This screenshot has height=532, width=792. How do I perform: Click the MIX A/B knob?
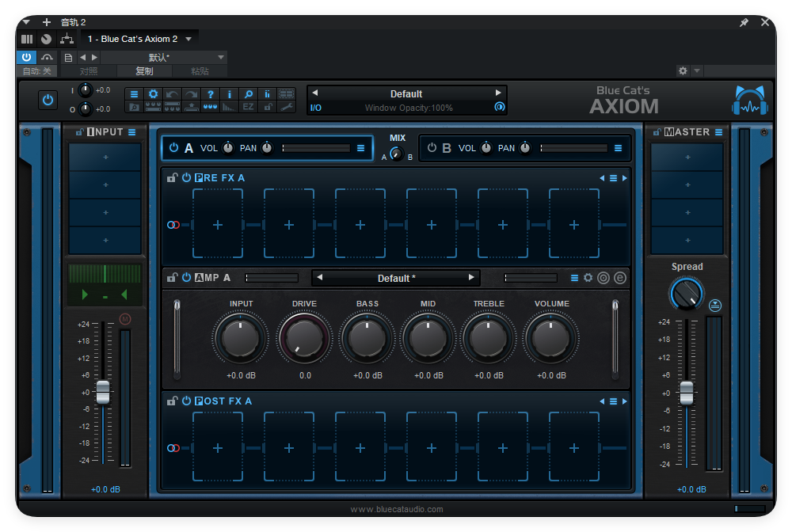pos(397,153)
